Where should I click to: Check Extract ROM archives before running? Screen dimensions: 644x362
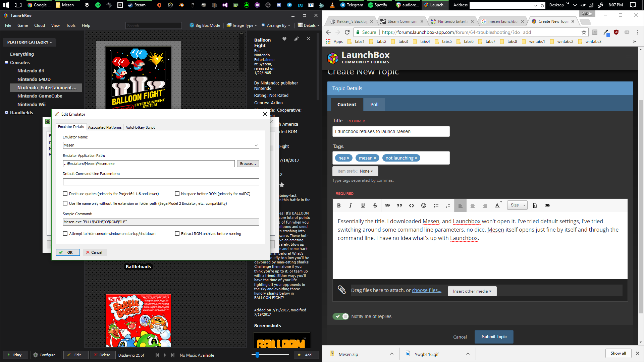tap(177, 234)
